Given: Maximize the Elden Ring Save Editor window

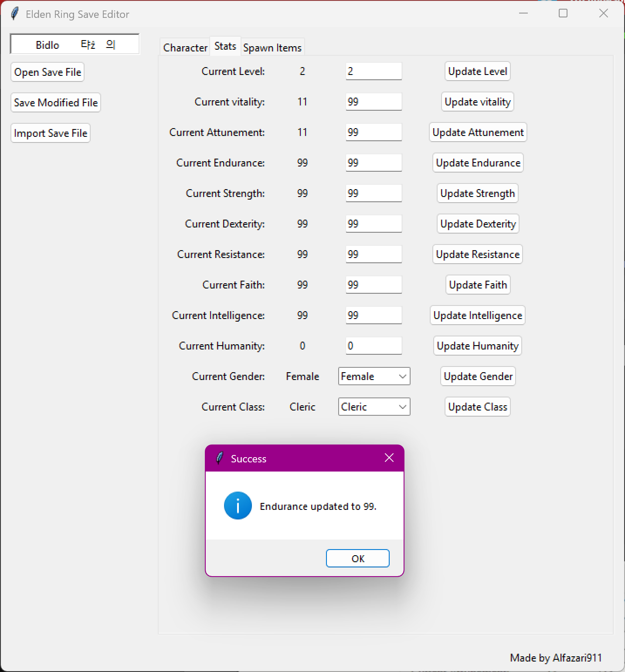Looking at the screenshot, I should point(563,14).
